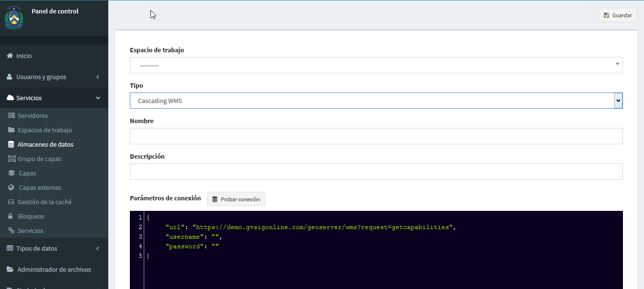Image resolution: width=644 pixels, height=289 pixels.
Task: Click the Guardar button
Action: tap(618, 15)
